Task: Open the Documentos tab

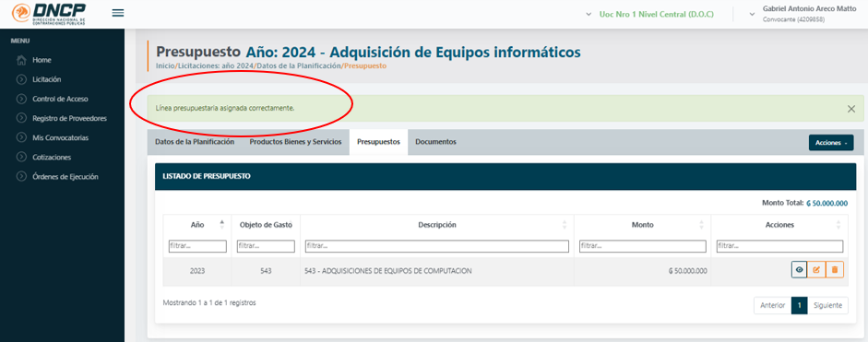Action: coord(435,142)
